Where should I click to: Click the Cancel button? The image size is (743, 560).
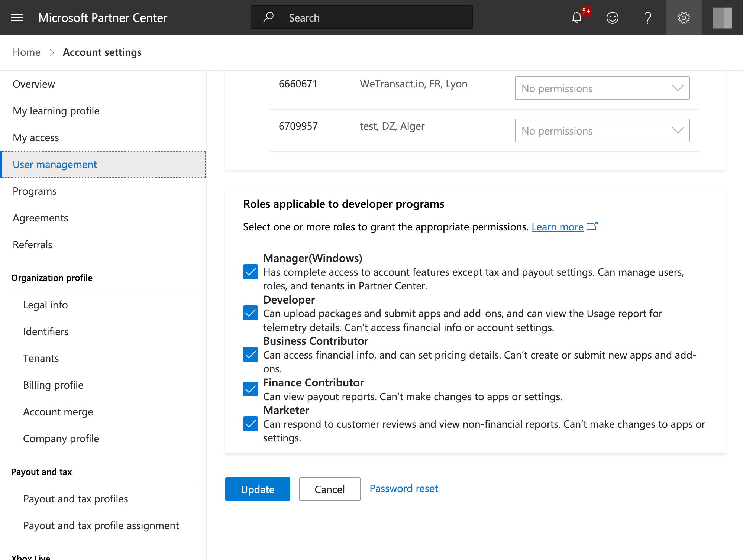330,489
